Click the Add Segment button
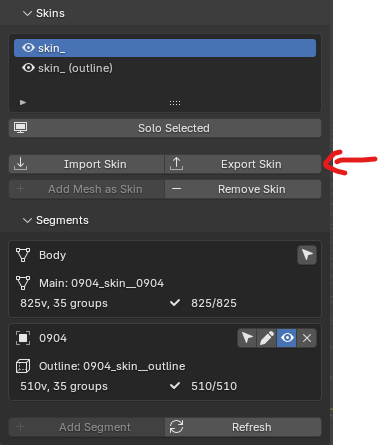The width and height of the screenshot is (378, 445). coord(87,427)
